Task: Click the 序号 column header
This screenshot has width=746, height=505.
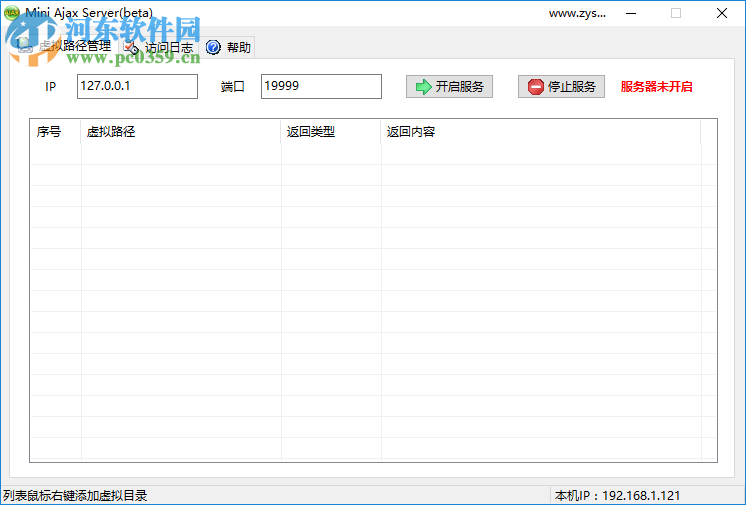Action: tap(56, 132)
